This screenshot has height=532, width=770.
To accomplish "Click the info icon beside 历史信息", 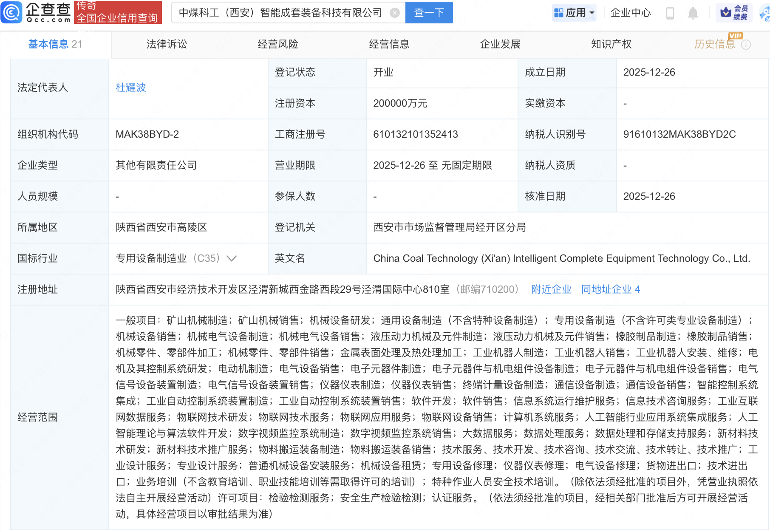I will 746,45.
